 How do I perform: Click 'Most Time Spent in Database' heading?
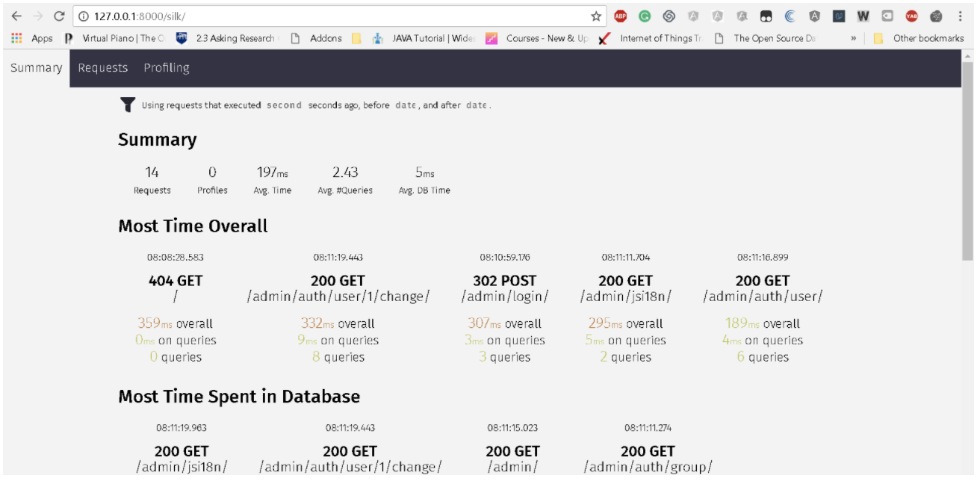pyautogui.click(x=239, y=397)
